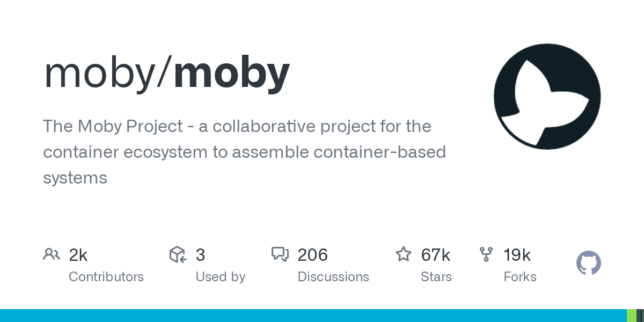Viewport: 644px width, 322px height.
Task: Click the Stars label
Action: pyautogui.click(x=436, y=277)
